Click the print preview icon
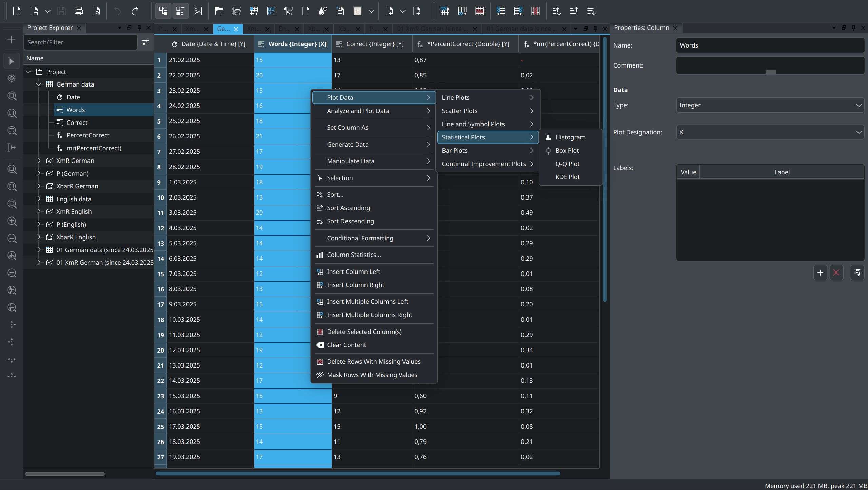Image resolution: width=868 pixels, height=490 pixels. 96,11
